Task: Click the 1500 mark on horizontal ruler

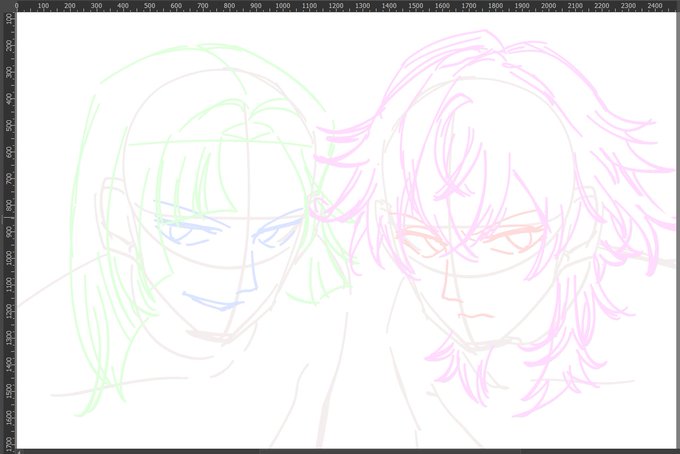Action: click(x=415, y=6)
